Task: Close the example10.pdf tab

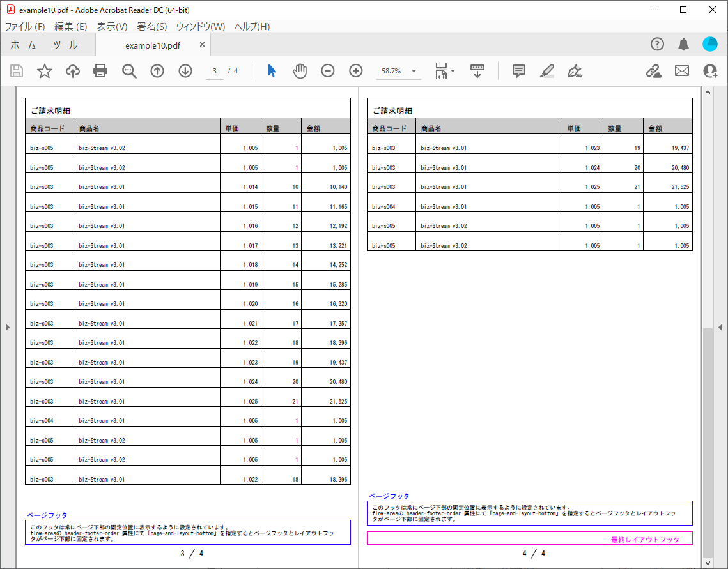Action: point(202,45)
